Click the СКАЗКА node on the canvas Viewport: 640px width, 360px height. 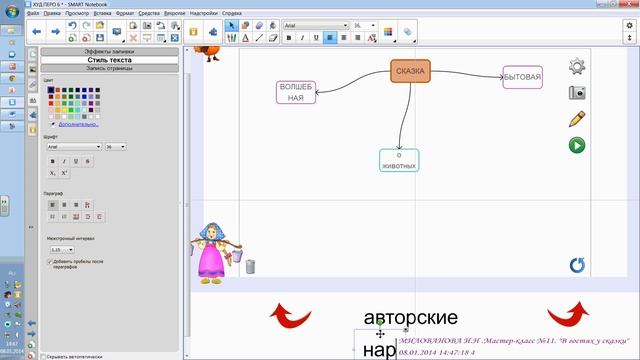click(x=410, y=71)
